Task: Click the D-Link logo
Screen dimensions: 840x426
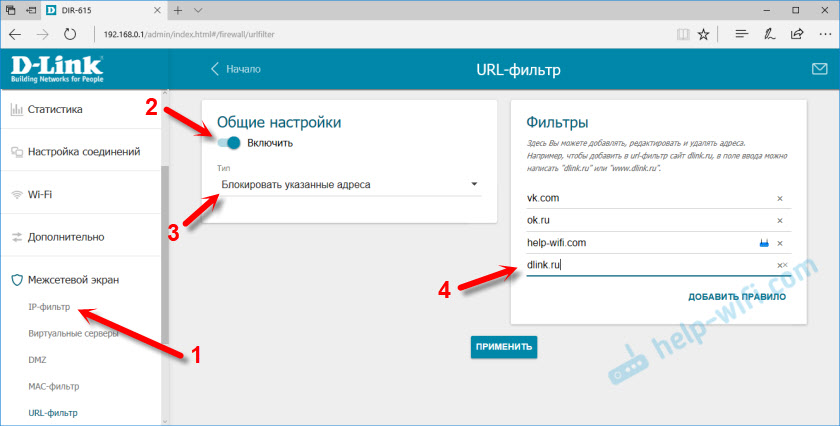Action: tap(57, 69)
